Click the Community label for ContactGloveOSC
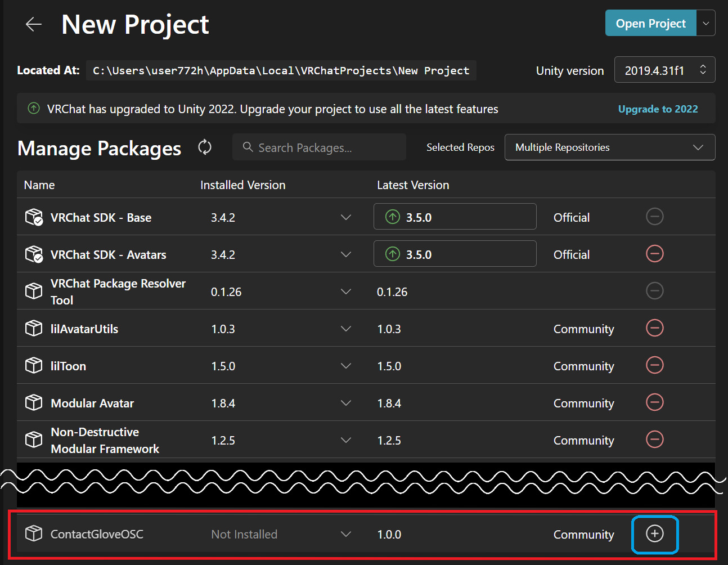728x565 pixels. pos(583,535)
